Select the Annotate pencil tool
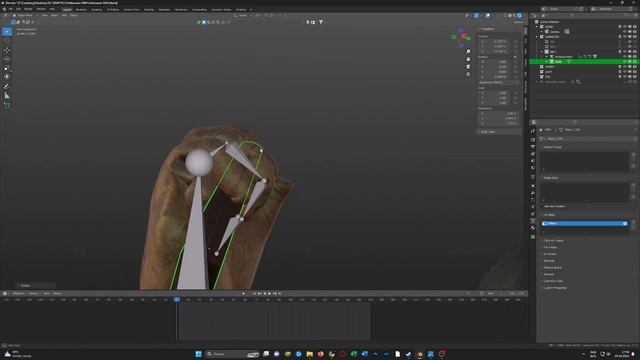This screenshot has height=360, width=640. point(7,86)
